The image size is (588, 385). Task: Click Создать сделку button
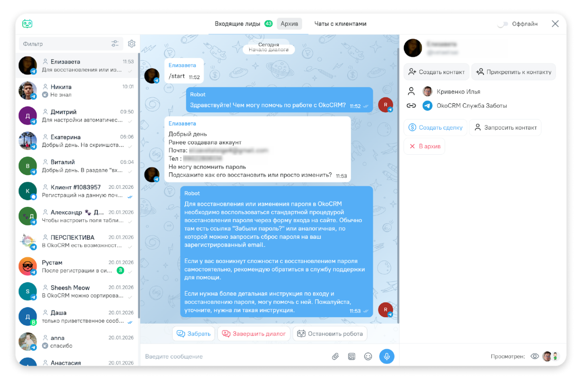[435, 127]
